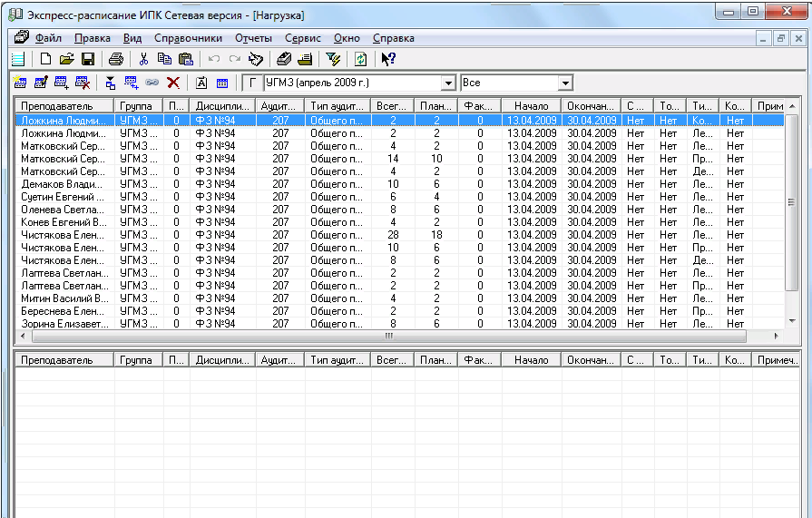Open the 'Все' filter dropdown
Viewport: 812px width, 518px height.
[565, 83]
